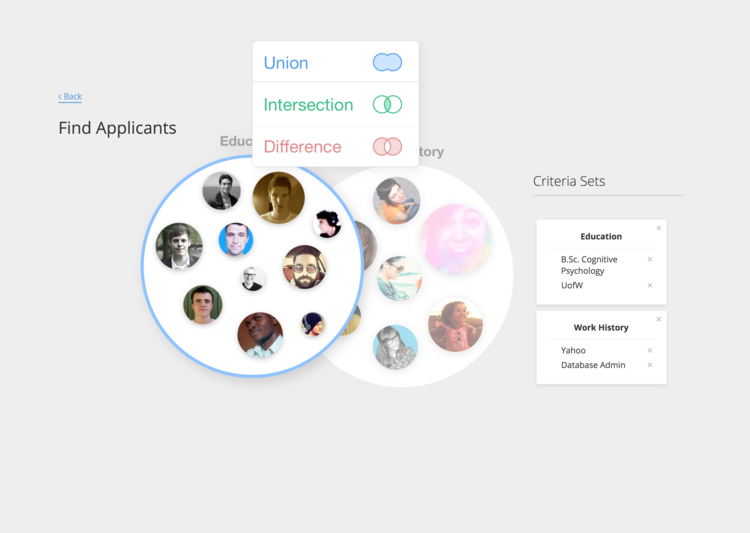The height and width of the screenshot is (533, 750).
Task: Remove the Database Admin criterion
Action: [x=650, y=365]
